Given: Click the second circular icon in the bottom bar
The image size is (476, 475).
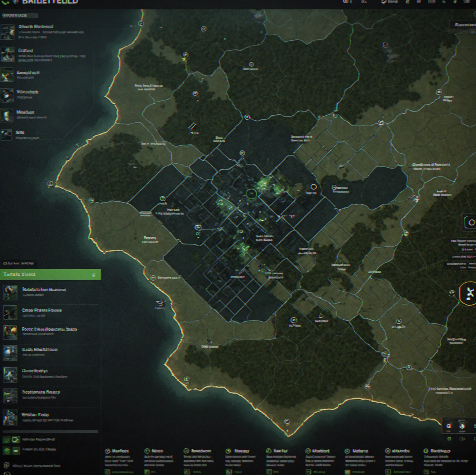Looking at the screenshot, I should [147, 451].
